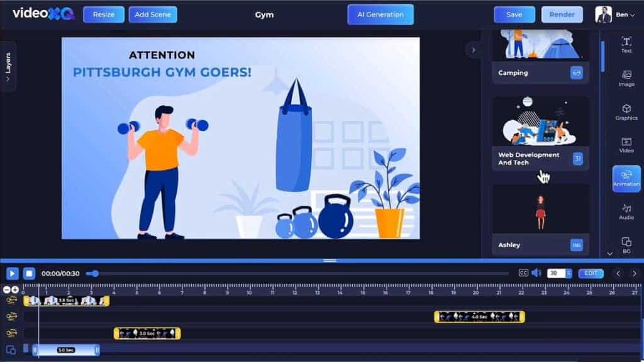Open the Ashley character category
This screenshot has width=644, height=362.
[x=540, y=220]
